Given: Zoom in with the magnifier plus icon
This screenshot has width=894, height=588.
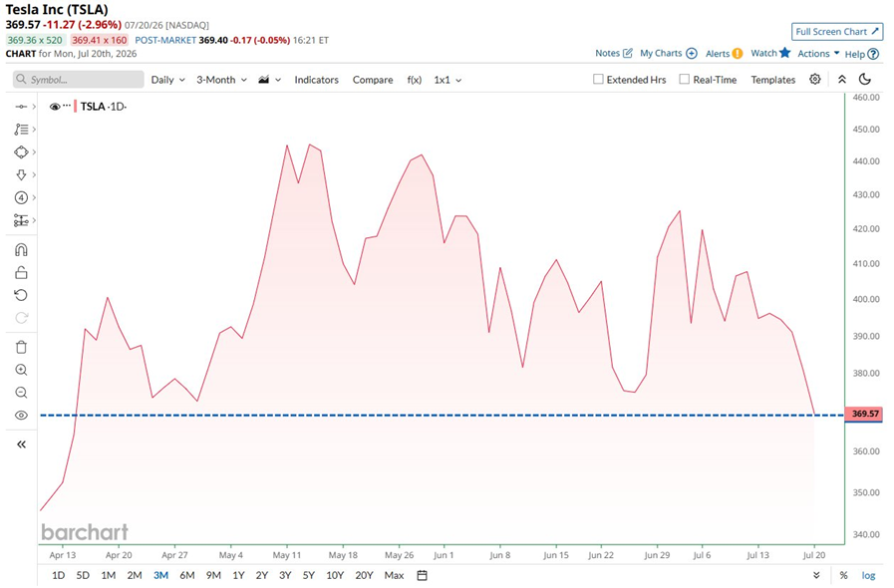Looking at the screenshot, I should pyautogui.click(x=21, y=370).
